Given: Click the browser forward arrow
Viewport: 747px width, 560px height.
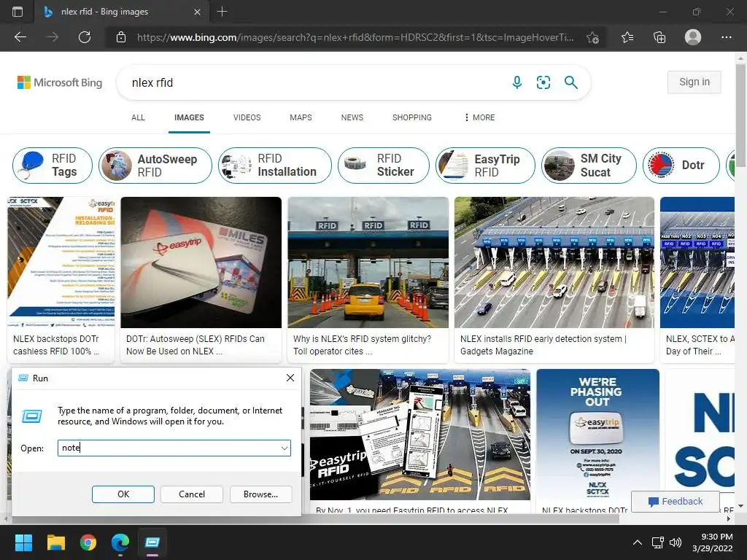Looking at the screenshot, I should click(x=53, y=37).
